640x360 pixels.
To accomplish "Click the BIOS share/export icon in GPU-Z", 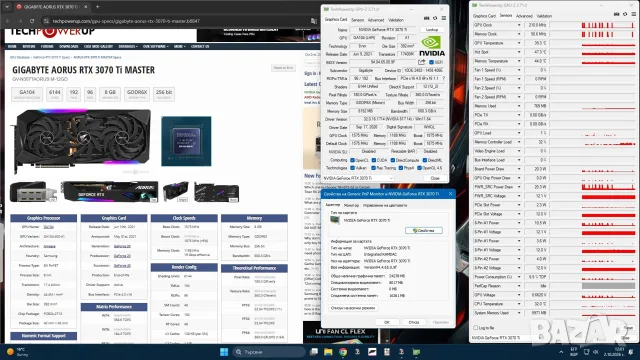I will (x=421, y=62).
